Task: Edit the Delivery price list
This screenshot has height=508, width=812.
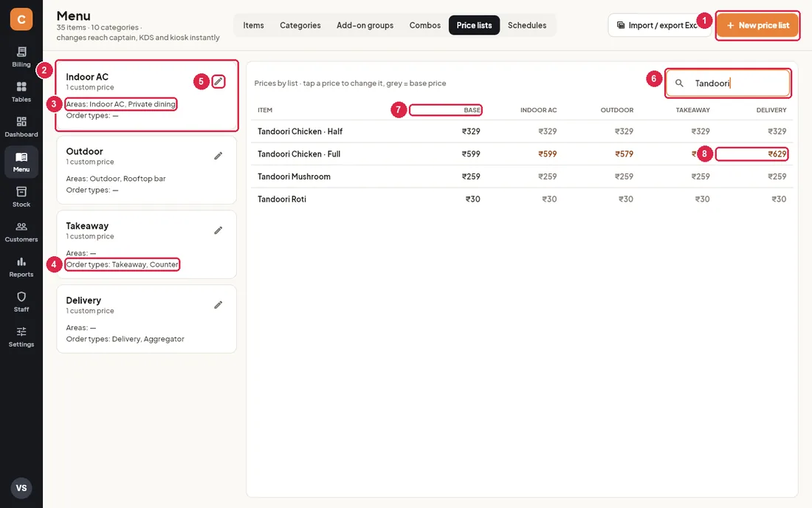Action: tap(219, 305)
